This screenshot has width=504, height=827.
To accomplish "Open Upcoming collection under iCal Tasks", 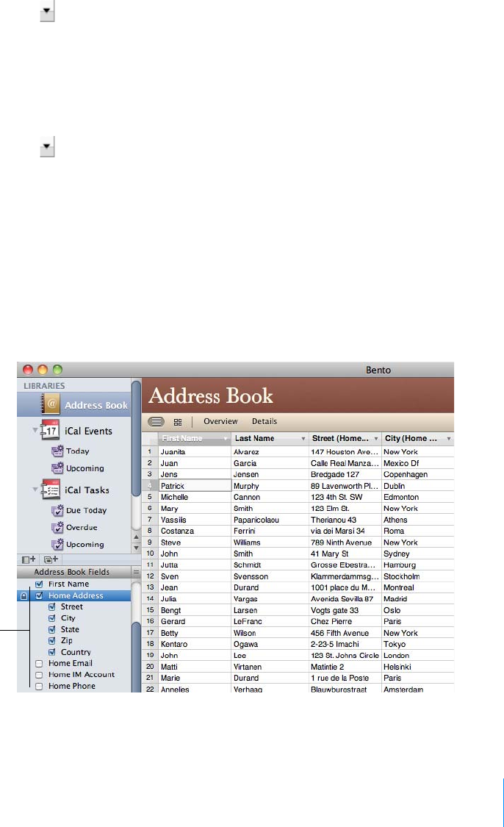I will click(57, 544).
